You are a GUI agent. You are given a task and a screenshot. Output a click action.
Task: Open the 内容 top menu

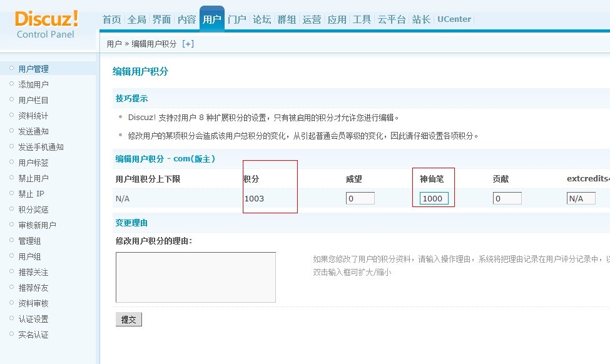[x=186, y=19]
